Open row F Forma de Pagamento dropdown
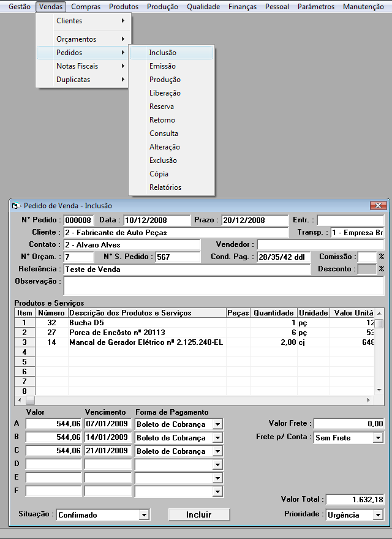Viewport: 392px width, 539px height. (x=217, y=492)
